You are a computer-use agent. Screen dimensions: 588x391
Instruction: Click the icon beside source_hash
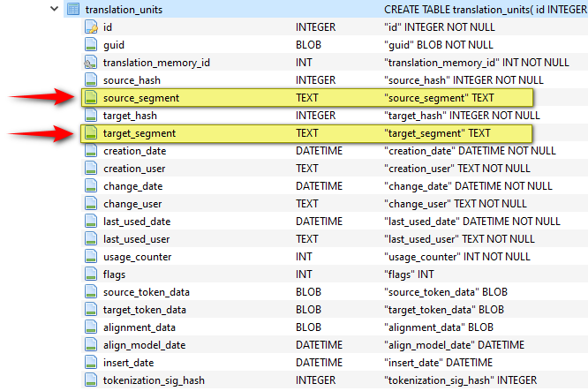pyautogui.click(x=90, y=80)
